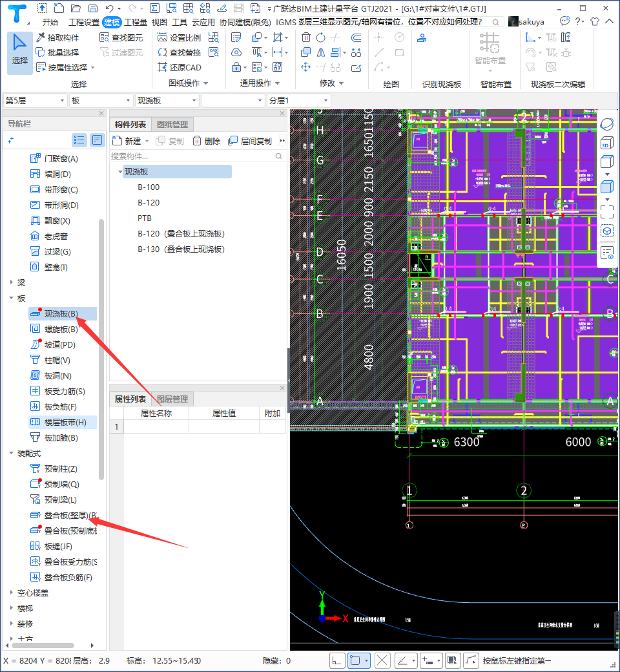Viewport: 620px width, 672px height.
Task: Click in the 搜索构件 search field
Action: point(197,156)
